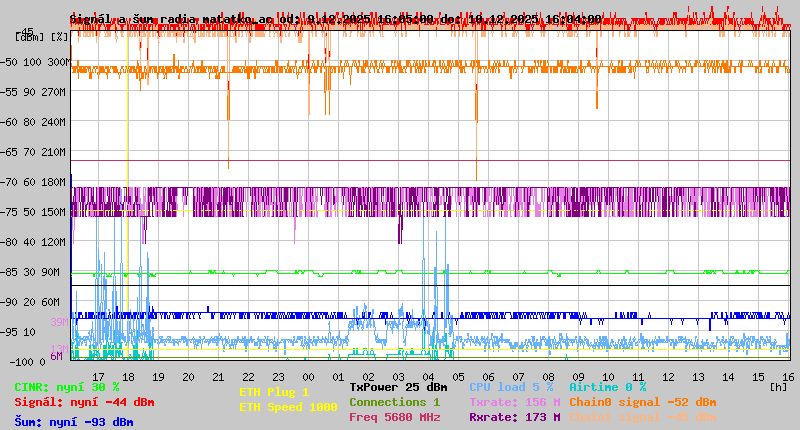Click hour label '04' on time axis
Image resolution: width=800 pixels, height=430 pixels.
click(429, 377)
